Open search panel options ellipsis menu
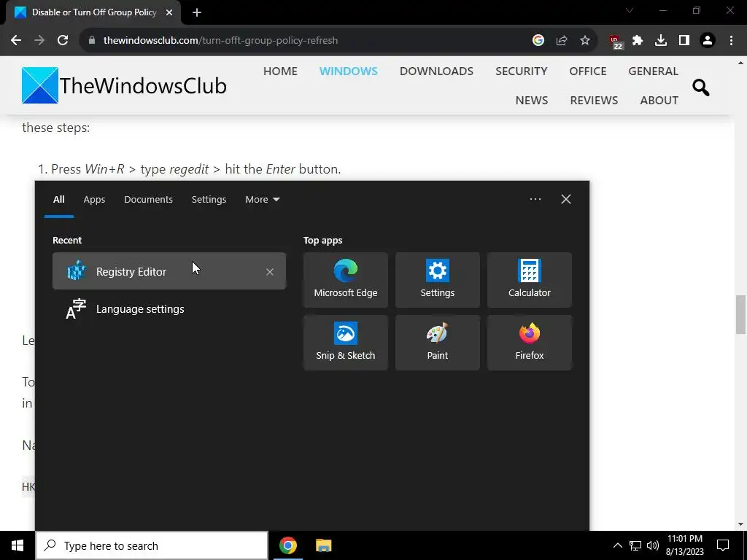Viewport: 747px width, 560px height. click(x=535, y=199)
